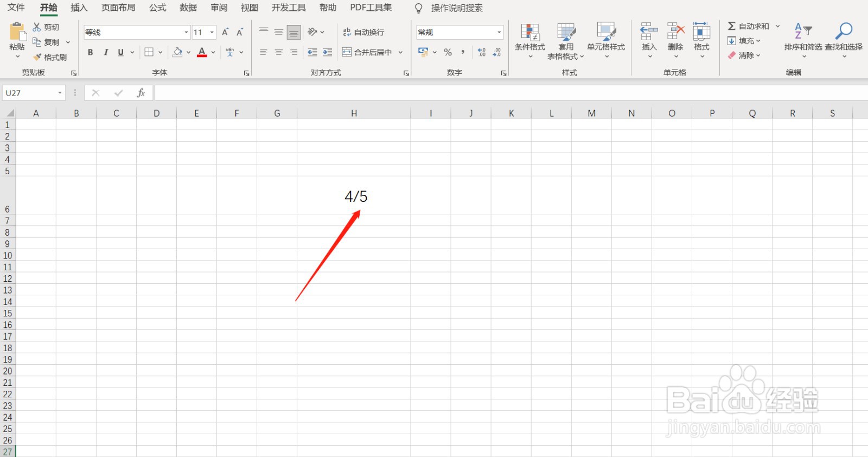Open Font group dialog launcher
The image size is (868, 457).
point(246,73)
